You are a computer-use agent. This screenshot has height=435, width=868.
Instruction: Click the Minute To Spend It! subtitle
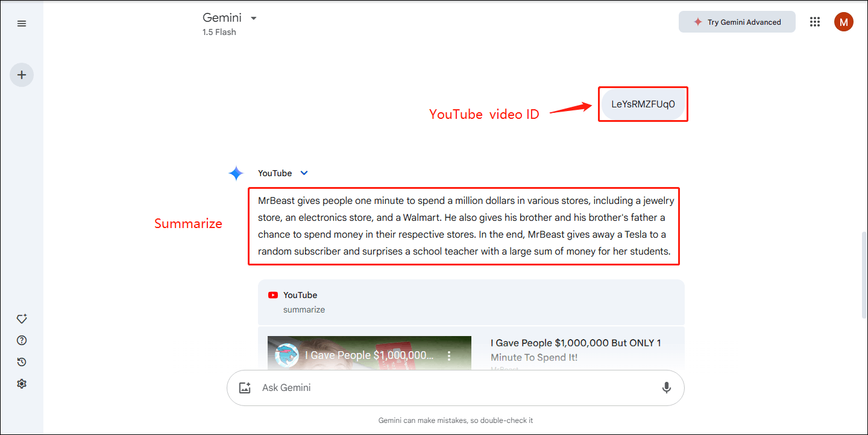534,357
